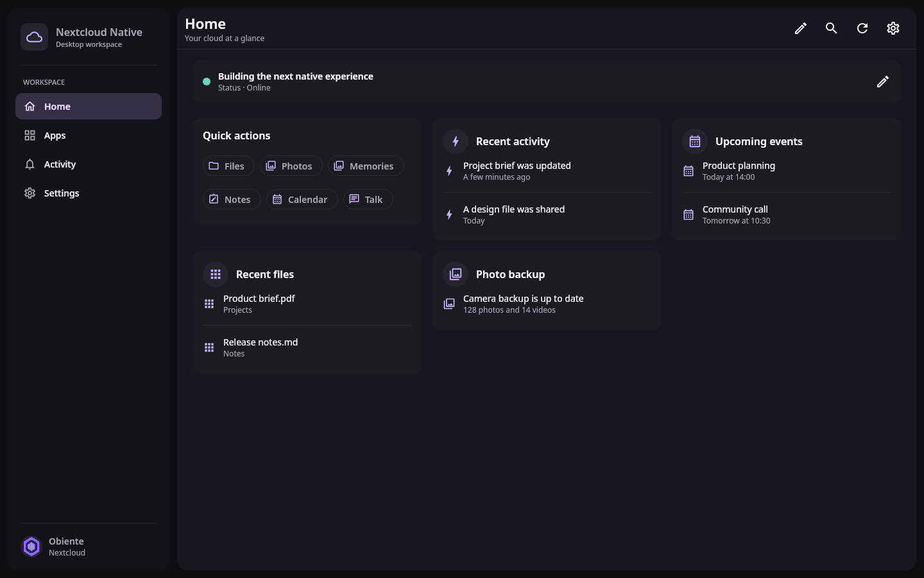Click the Nextcloud cloud logo icon

click(x=34, y=37)
